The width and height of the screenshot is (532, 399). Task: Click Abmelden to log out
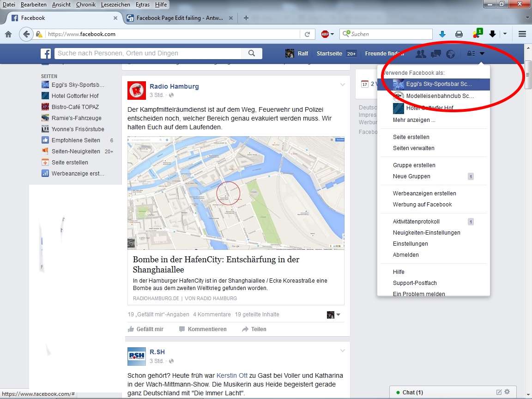[405, 255]
